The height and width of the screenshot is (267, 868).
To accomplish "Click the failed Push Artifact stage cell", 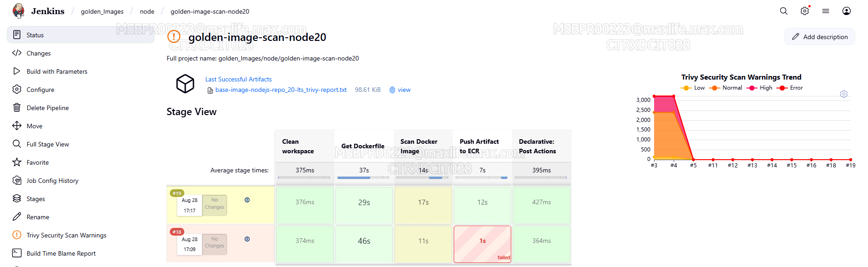I will click(x=482, y=244).
